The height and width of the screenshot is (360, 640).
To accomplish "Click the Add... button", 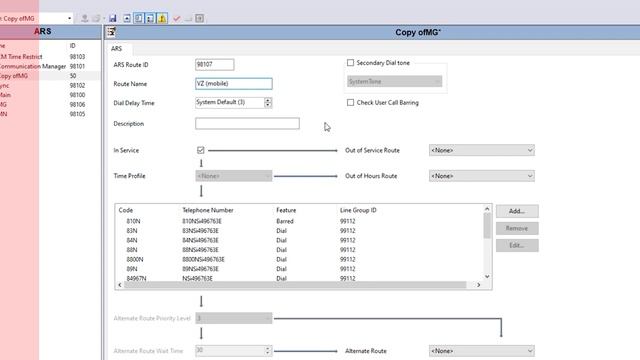I will coord(517,211).
